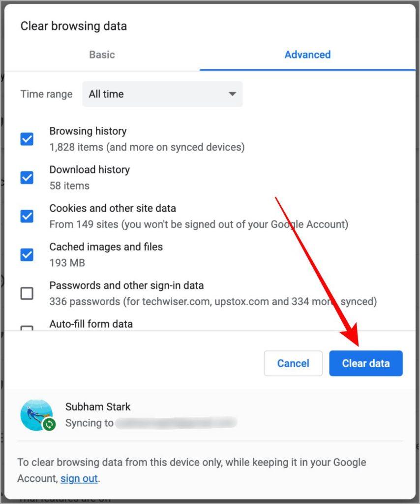Image resolution: width=420 pixels, height=504 pixels.
Task: Click 'Cached images and files' label
Action: (106, 247)
